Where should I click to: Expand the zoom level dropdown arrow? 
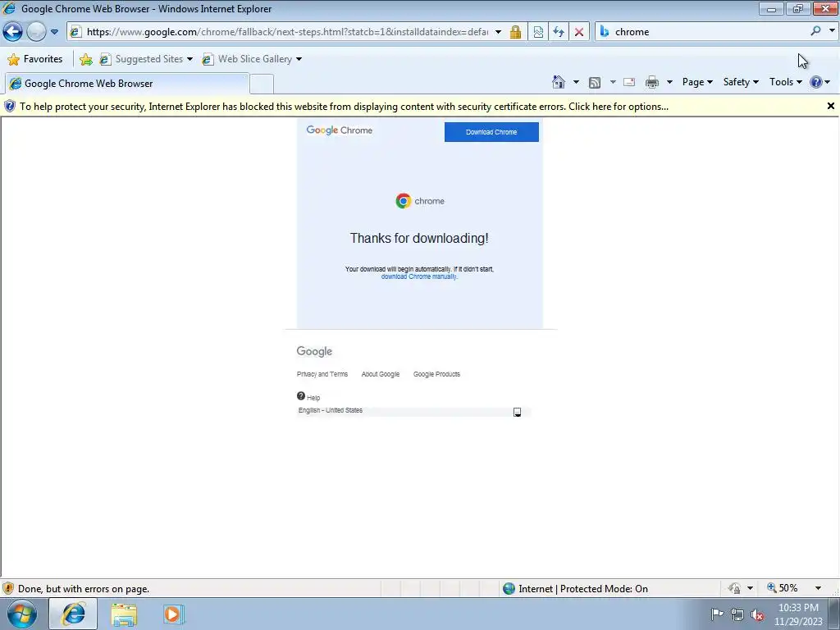click(818, 588)
